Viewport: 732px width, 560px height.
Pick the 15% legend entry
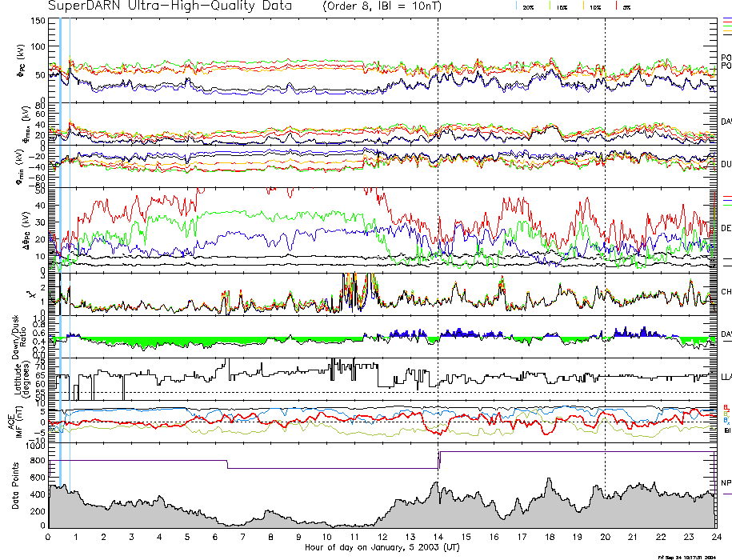(560, 6)
